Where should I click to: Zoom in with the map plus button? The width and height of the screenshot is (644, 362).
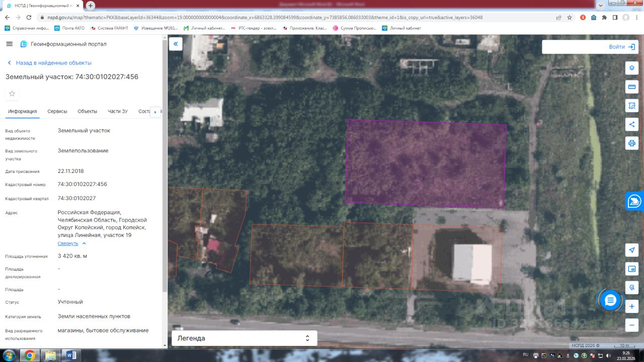pos(632,306)
